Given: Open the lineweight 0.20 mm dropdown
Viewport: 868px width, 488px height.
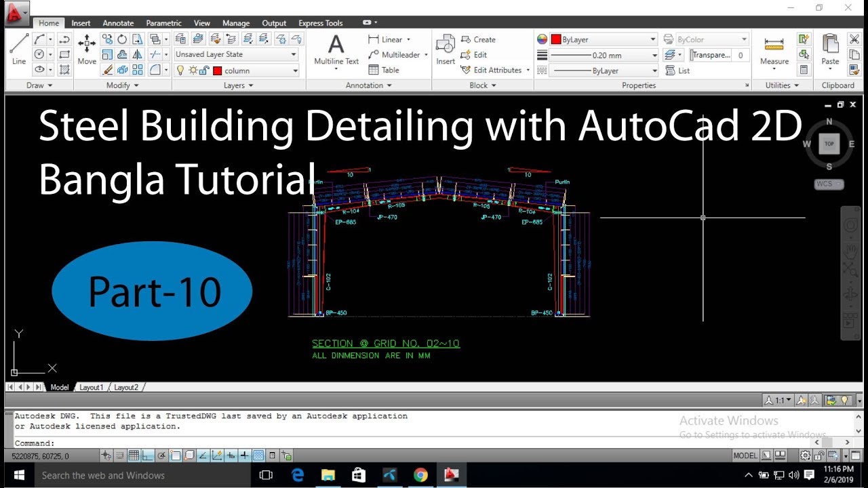Looking at the screenshot, I should pyautogui.click(x=603, y=56).
